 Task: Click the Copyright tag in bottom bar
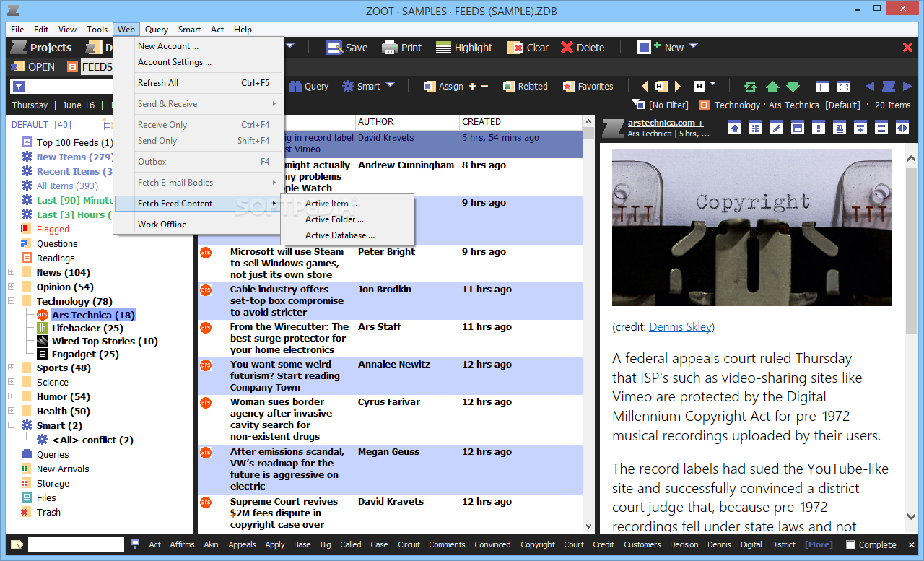(x=538, y=544)
